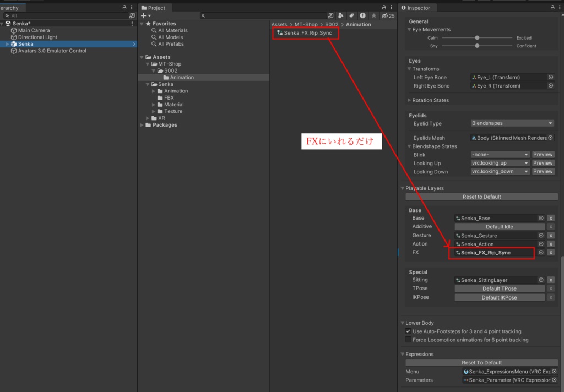Viewport: 564px width, 392px height.
Task: Open the Senka scene options menu
Action: [x=132, y=23]
